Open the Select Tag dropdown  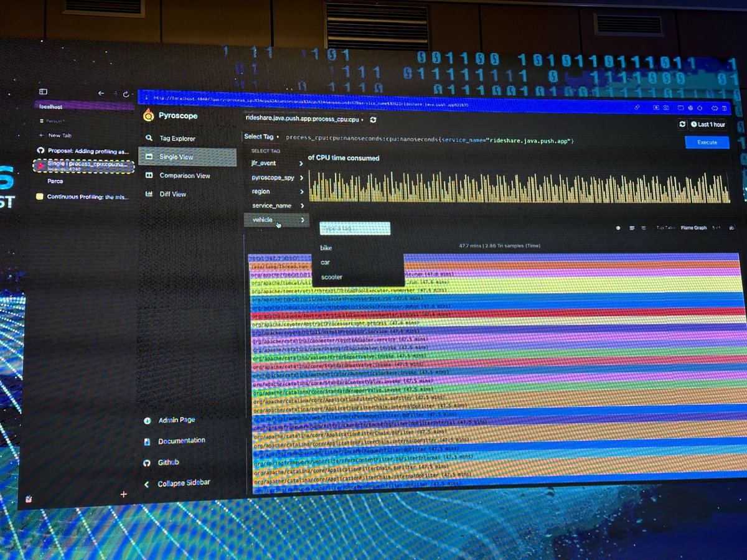coord(261,137)
